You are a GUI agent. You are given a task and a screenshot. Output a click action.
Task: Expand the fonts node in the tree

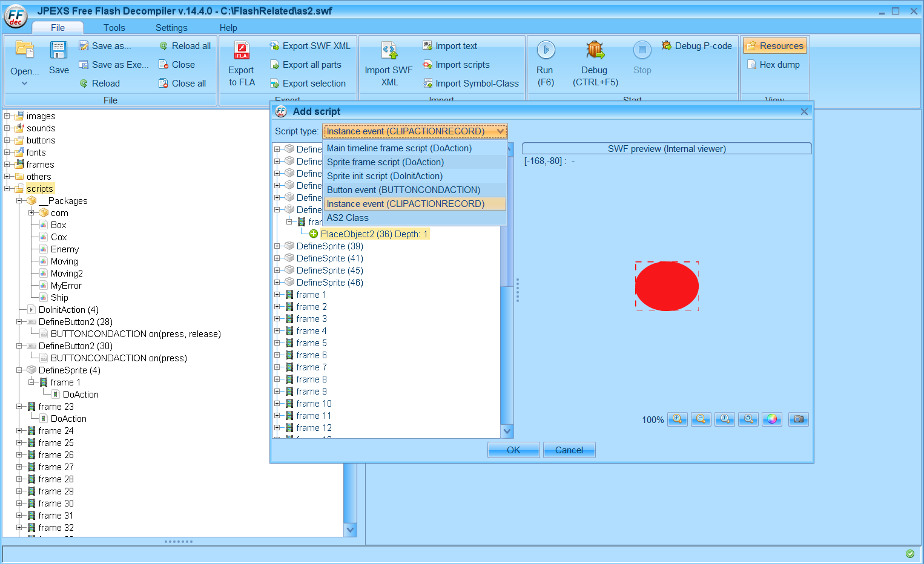coord(7,152)
